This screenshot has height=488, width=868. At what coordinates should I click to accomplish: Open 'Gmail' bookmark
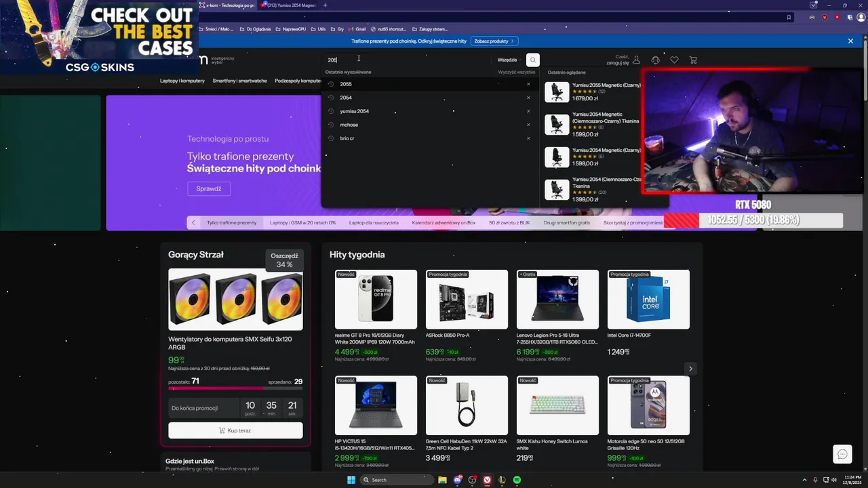357,29
